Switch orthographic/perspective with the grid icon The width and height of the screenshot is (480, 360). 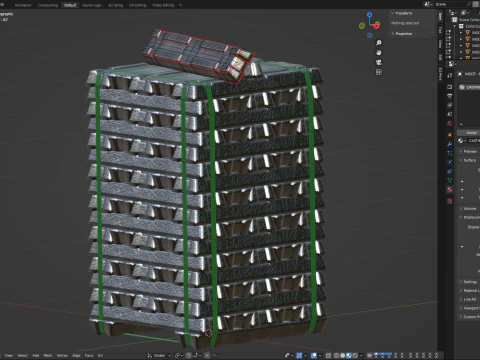[379, 72]
